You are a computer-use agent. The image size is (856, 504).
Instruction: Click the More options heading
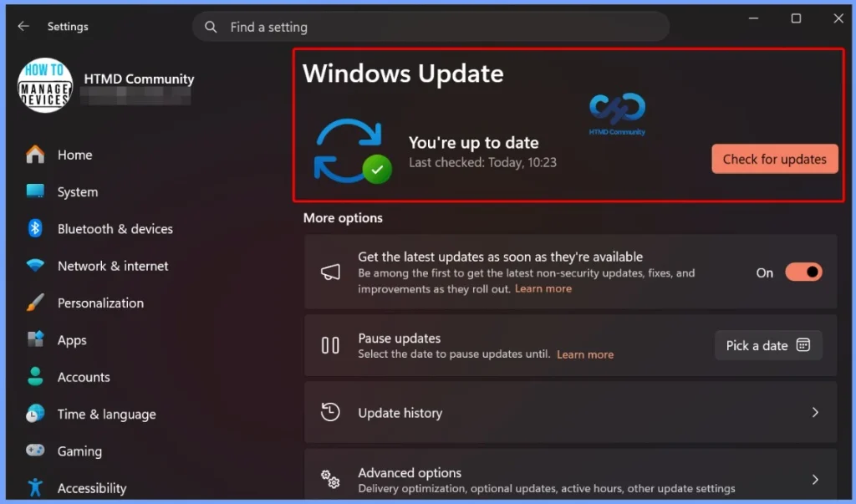pyautogui.click(x=343, y=218)
